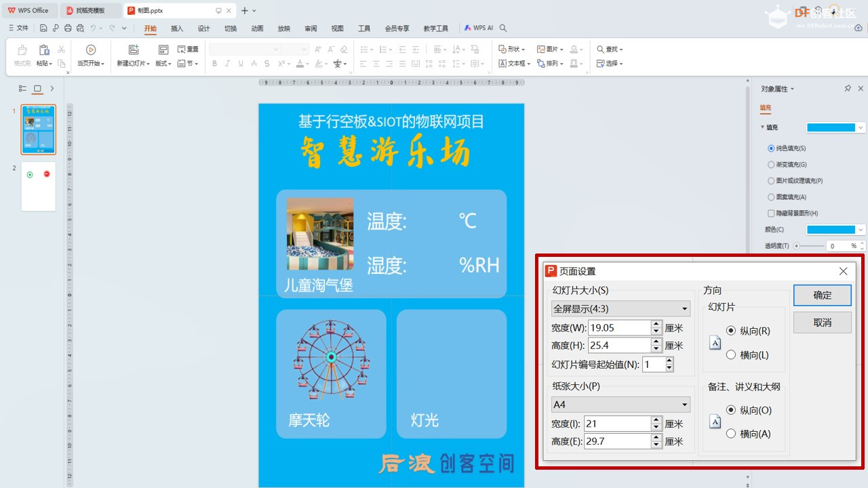Viewport: 868px width, 488px height.
Task: Select Pattern Fill (图案填充) radio option
Action: click(771, 197)
